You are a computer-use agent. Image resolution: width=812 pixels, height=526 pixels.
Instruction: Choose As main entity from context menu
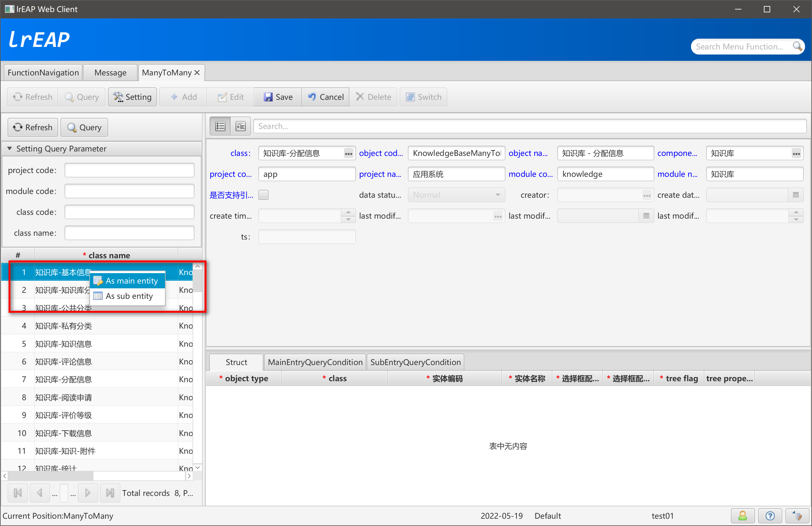pyautogui.click(x=128, y=281)
